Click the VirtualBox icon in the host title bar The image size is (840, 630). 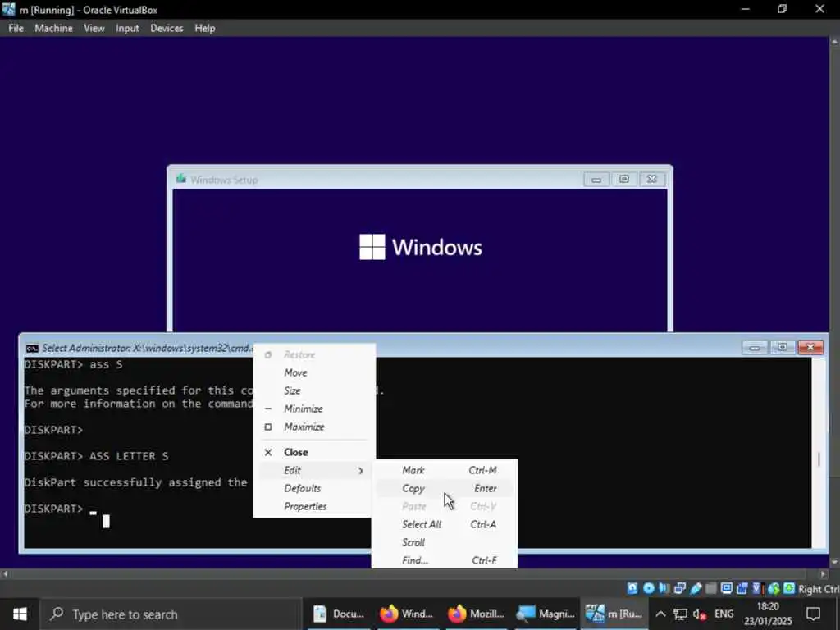click(x=8, y=10)
